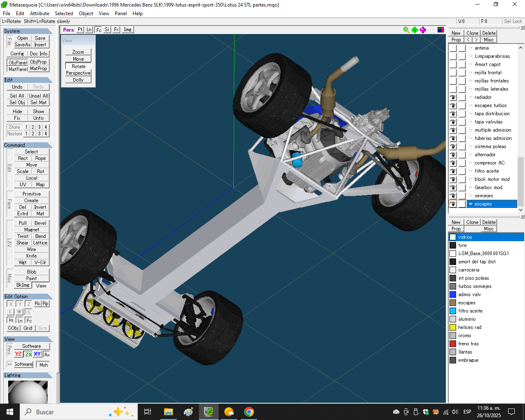Open the Panel menu
This screenshot has height=420, width=525.
121,14
